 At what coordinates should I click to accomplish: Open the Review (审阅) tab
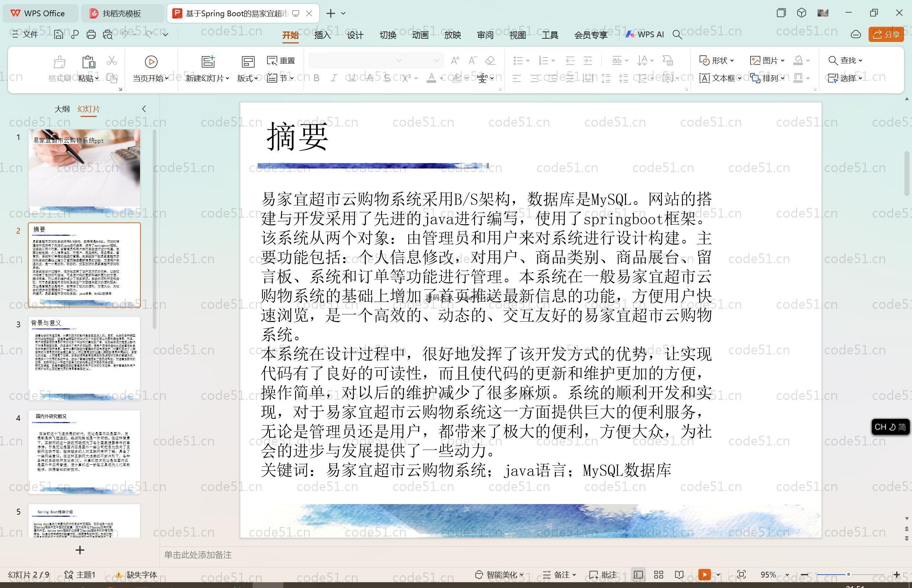485,35
